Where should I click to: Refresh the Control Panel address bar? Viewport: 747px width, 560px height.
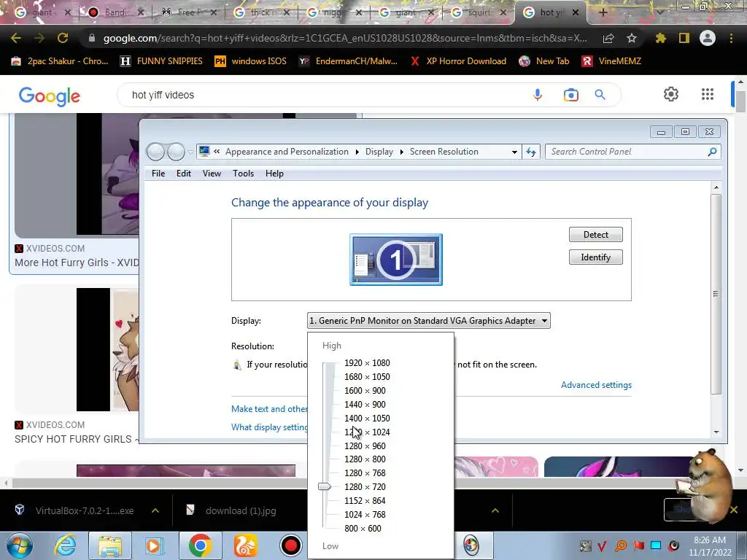coord(531,152)
